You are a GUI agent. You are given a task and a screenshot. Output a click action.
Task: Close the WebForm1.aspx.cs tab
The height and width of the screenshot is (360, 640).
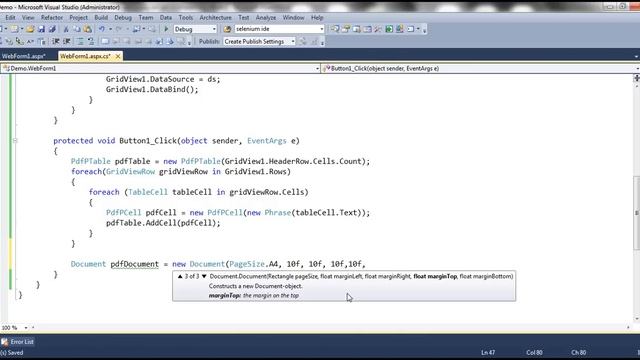[118, 56]
